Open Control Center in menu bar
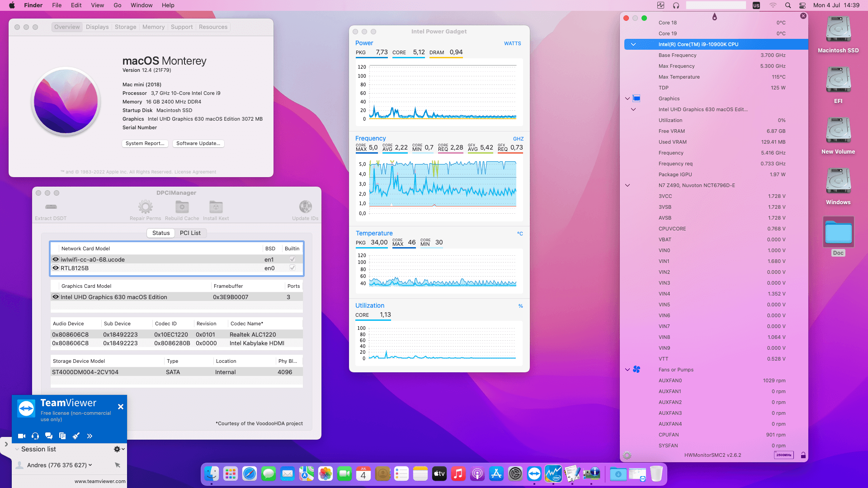Image resolution: width=868 pixels, height=488 pixels. [802, 5]
